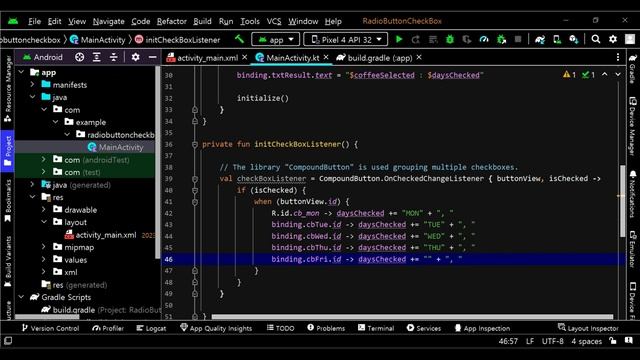
Task: Click the Android Studio logo icon
Action: (x=13, y=21)
